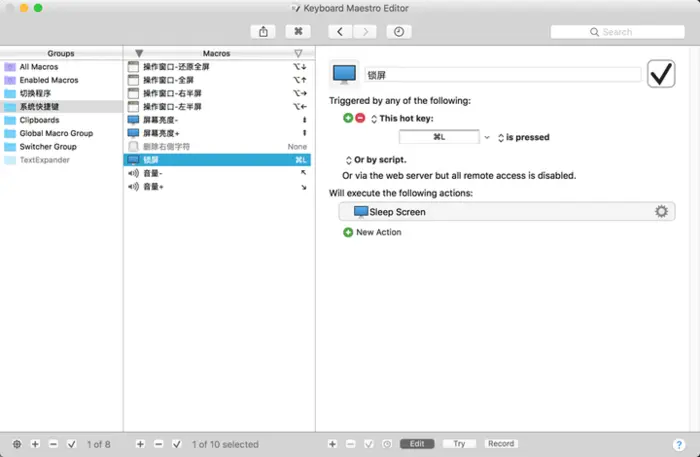Screen dimensions: 700x457
Task: Select the Sleep Screen action
Action: [x=507, y=212]
